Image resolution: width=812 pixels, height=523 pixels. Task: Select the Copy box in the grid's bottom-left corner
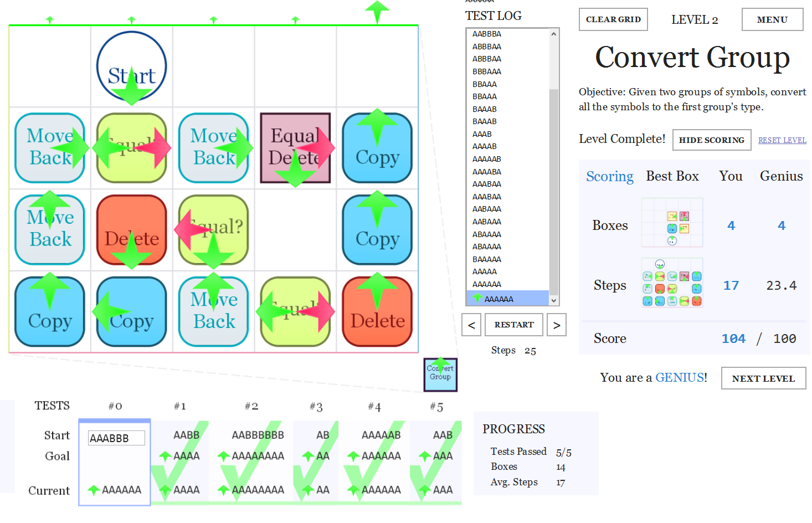50,312
